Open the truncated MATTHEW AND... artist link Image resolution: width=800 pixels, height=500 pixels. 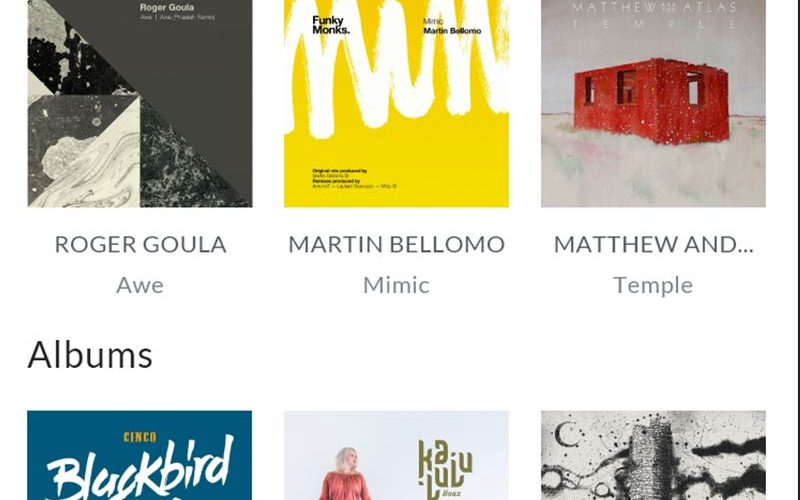point(654,244)
